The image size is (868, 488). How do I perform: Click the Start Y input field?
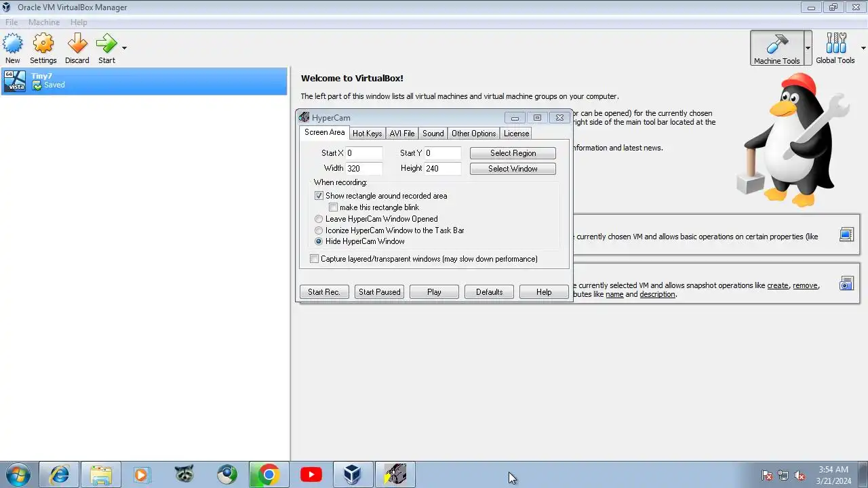tap(443, 153)
